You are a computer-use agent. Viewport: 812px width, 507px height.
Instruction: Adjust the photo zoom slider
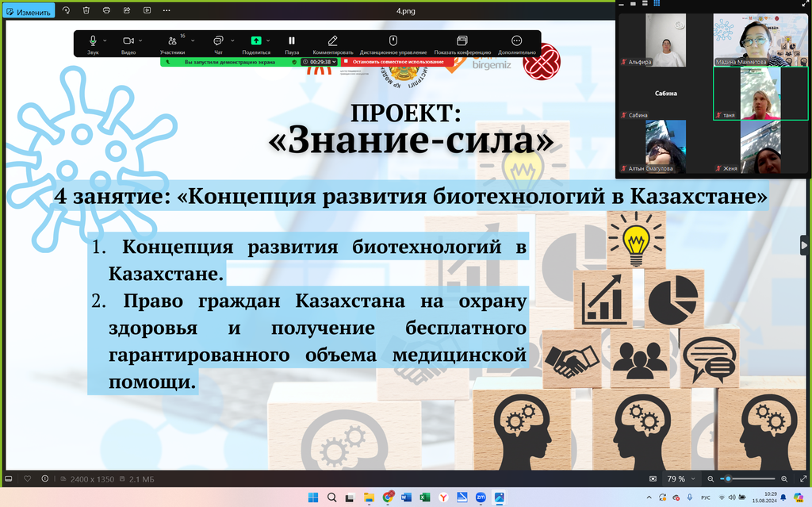[728, 479]
